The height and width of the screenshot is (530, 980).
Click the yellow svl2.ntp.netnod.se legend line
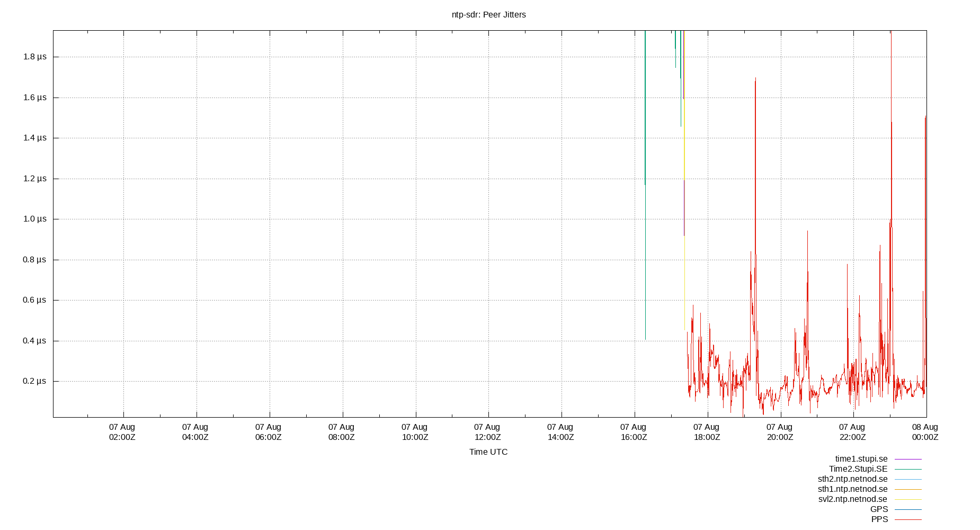click(x=908, y=499)
